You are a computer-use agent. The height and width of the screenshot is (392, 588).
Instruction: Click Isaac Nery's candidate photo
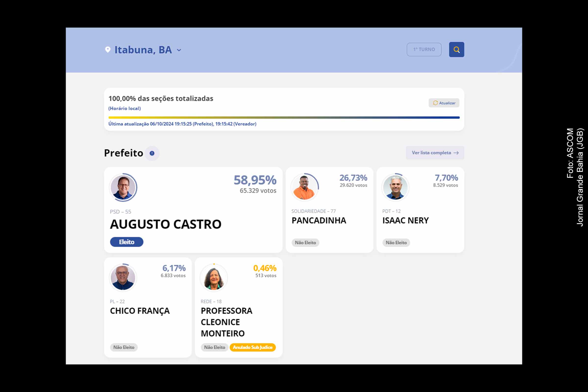pos(395,187)
